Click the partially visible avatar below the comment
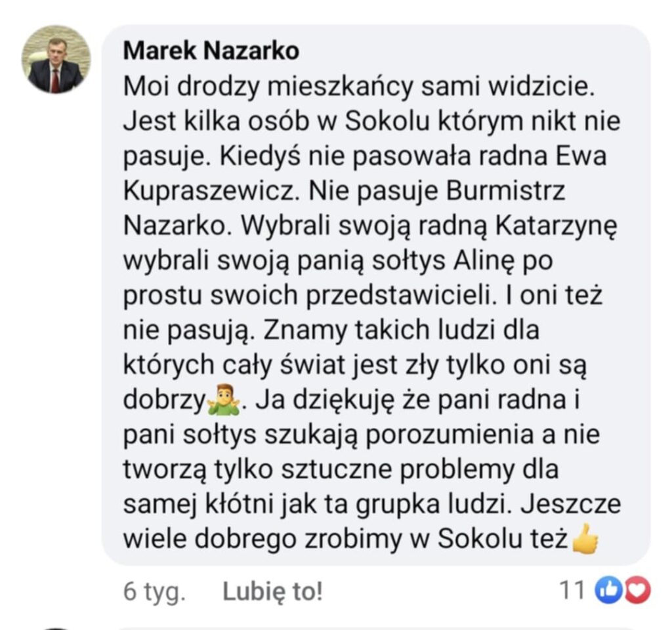The width and height of the screenshot is (672, 630). click(56, 629)
